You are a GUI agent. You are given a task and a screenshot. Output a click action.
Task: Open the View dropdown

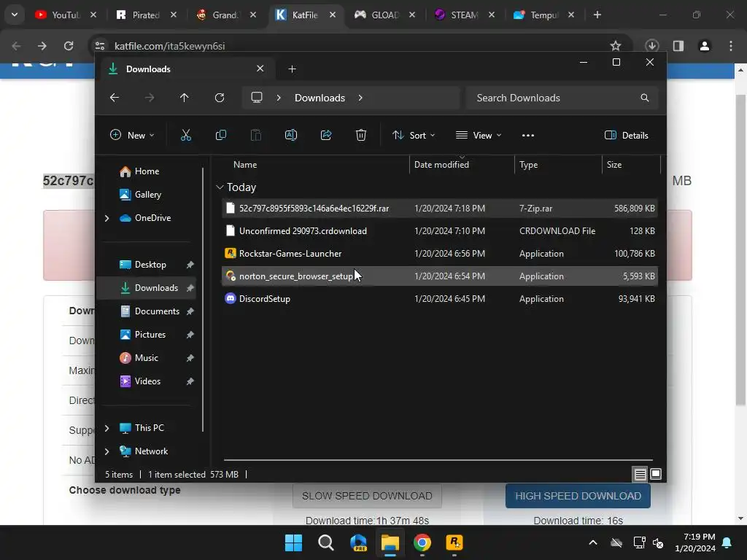(x=479, y=135)
